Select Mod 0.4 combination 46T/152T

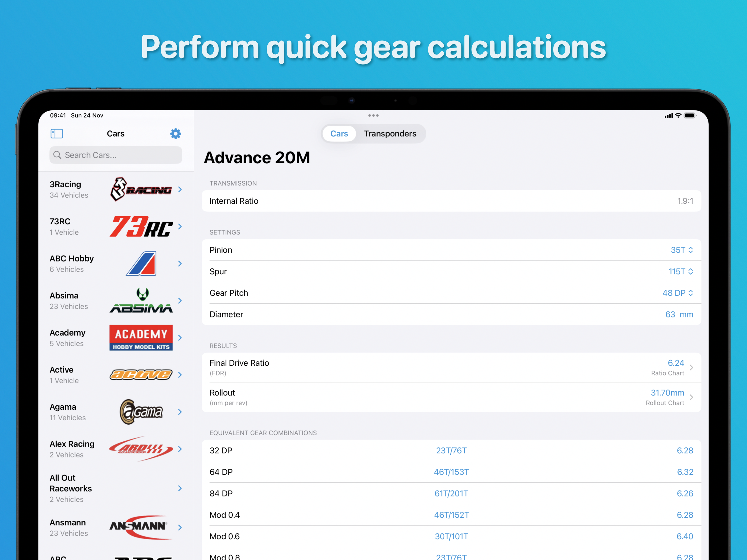tap(451, 515)
